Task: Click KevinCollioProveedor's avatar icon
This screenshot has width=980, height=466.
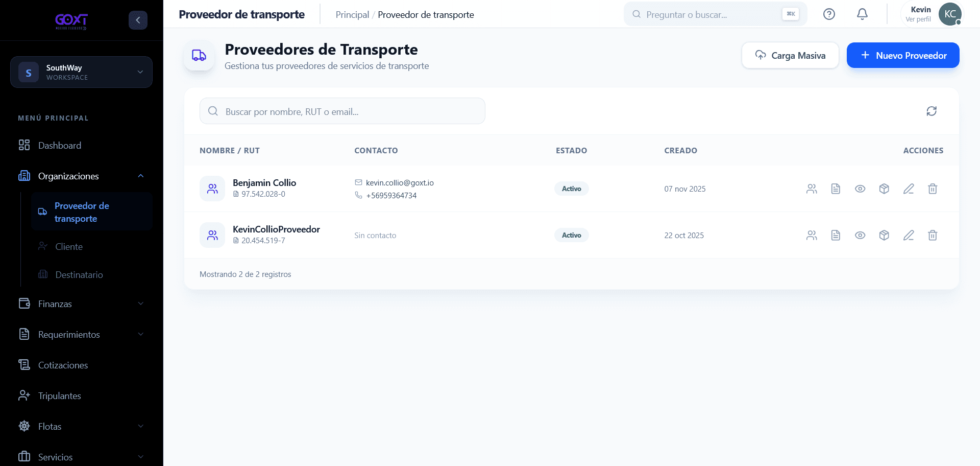Action: 212,235
